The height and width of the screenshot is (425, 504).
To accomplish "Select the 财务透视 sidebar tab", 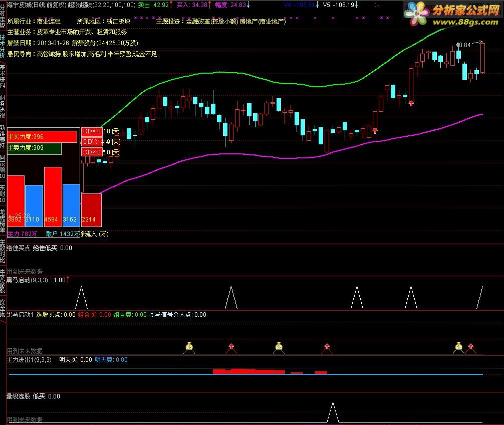I will pos(3,106).
